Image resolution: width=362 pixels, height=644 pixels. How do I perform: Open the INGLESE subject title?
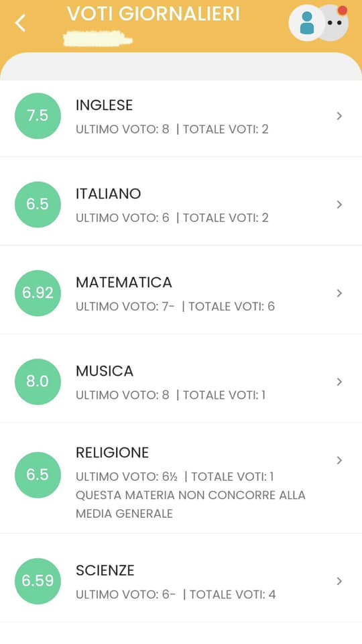click(x=105, y=105)
